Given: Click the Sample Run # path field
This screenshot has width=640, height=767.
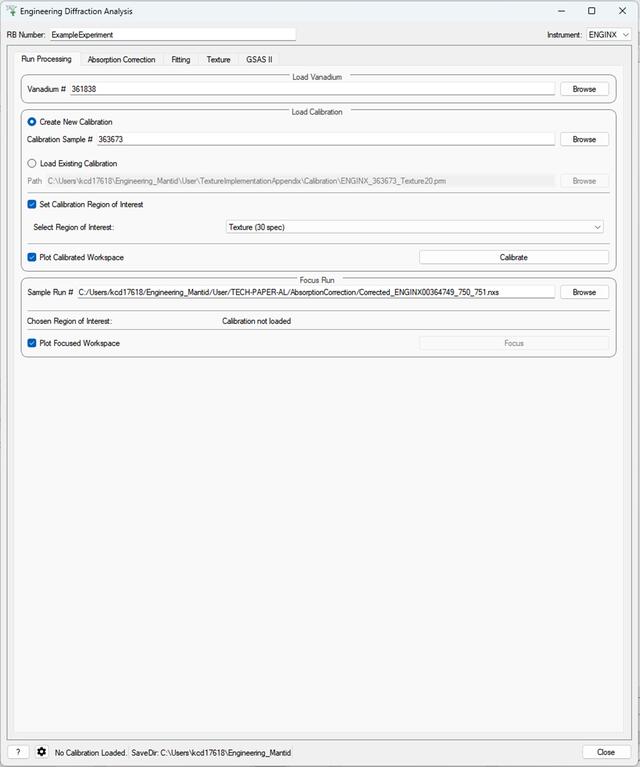Looking at the screenshot, I should click(316, 292).
